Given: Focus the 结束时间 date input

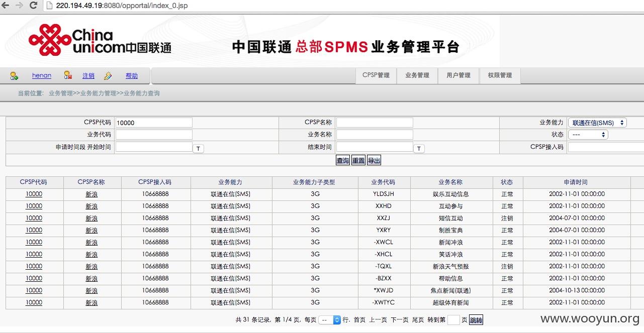Looking at the screenshot, I should coord(375,147).
